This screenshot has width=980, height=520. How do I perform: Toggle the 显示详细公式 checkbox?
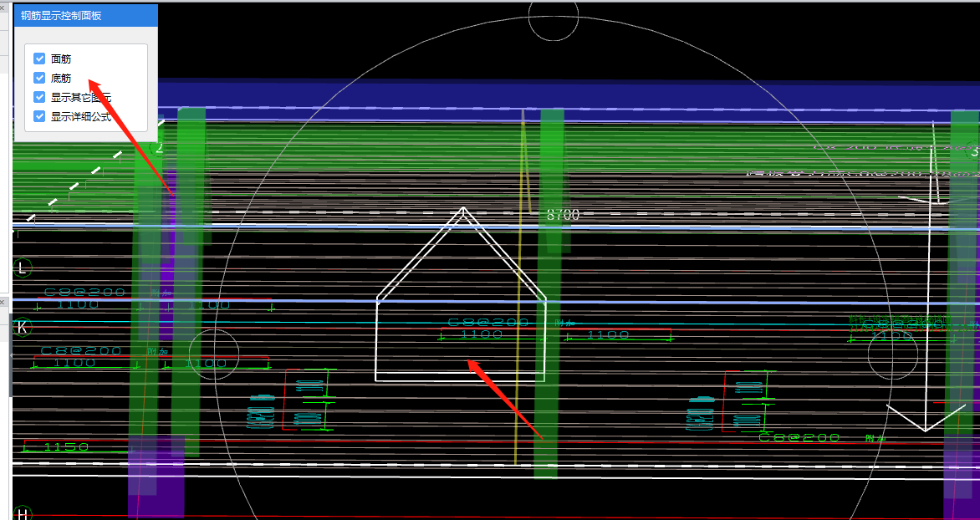click(39, 116)
